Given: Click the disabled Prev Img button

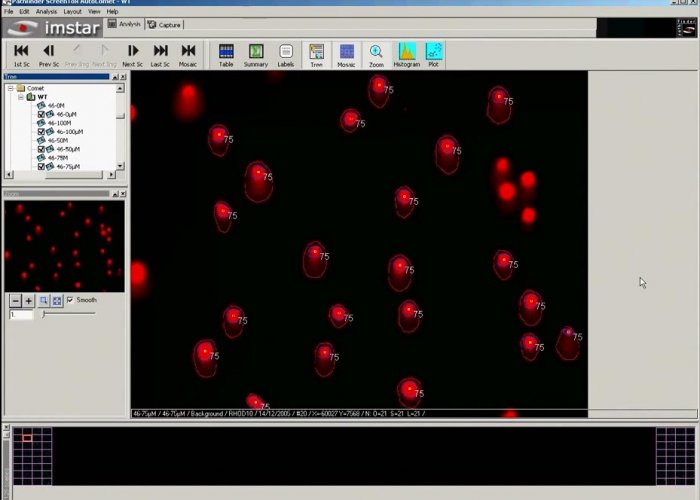Looking at the screenshot, I should 77,55.
